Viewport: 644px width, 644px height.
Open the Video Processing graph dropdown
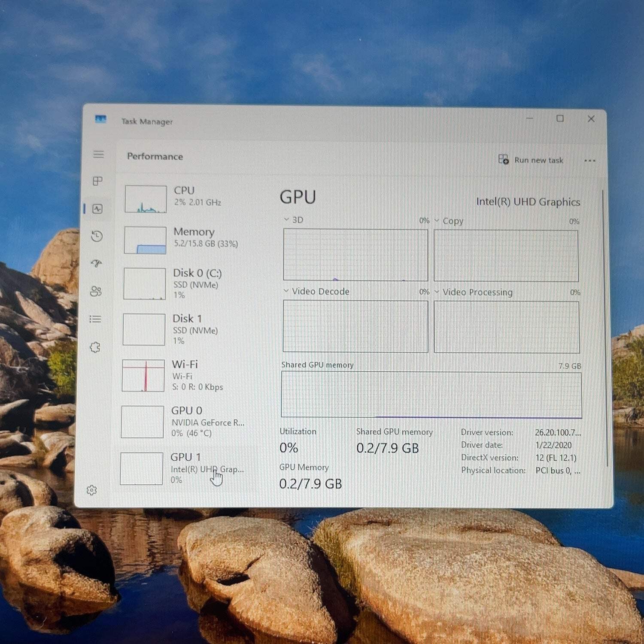point(437,292)
